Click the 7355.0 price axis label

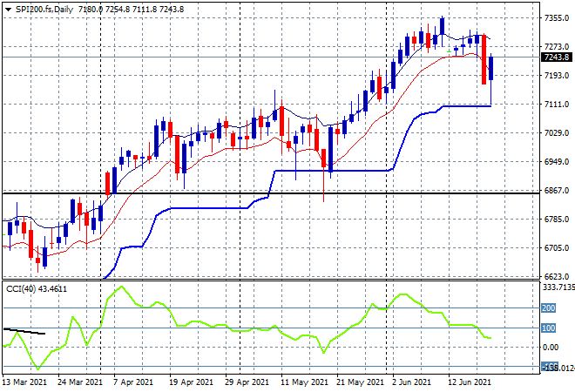point(557,18)
